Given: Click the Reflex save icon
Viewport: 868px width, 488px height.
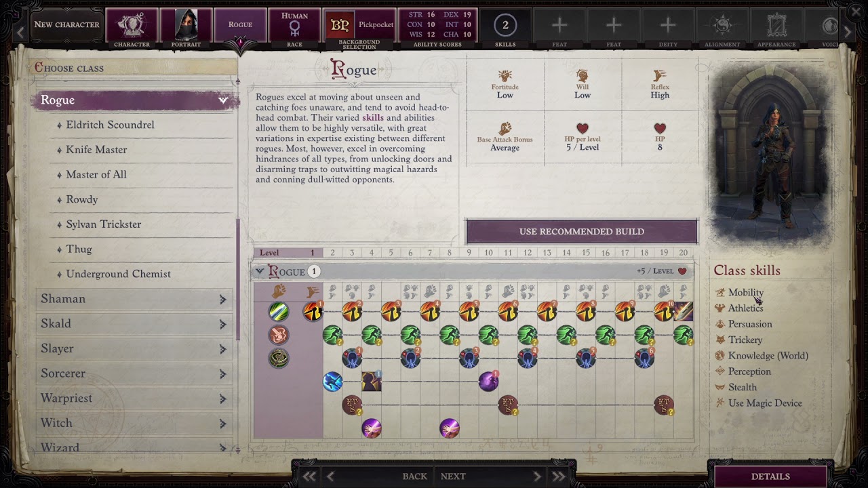Looking at the screenshot, I should click(660, 75).
